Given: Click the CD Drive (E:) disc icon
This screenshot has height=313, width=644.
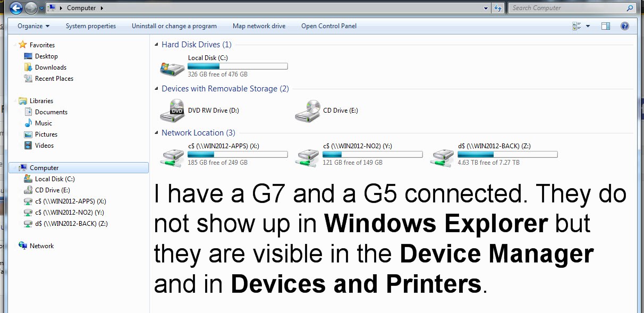Looking at the screenshot, I should pos(307,111).
